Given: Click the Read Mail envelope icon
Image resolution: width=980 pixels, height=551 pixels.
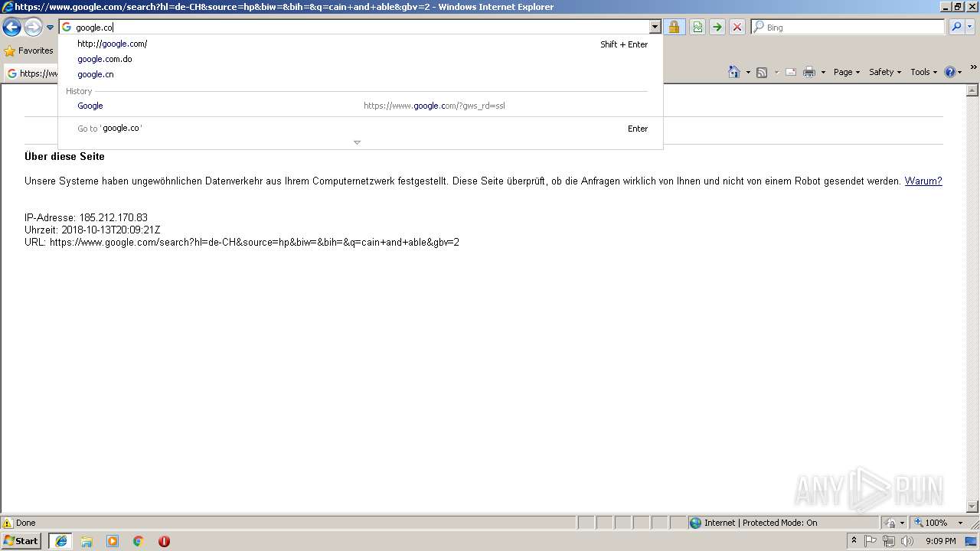Looking at the screenshot, I should [x=791, y=72].
